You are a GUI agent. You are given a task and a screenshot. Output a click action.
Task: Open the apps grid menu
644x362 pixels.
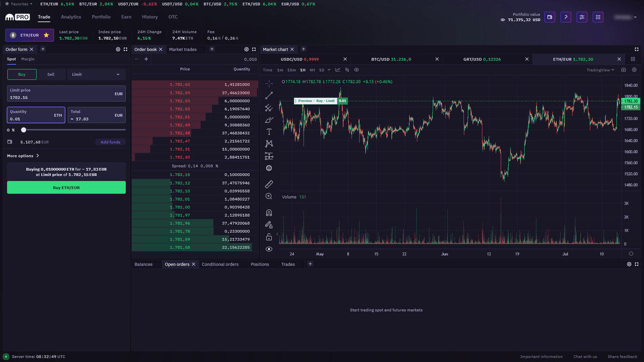(598, 17)
